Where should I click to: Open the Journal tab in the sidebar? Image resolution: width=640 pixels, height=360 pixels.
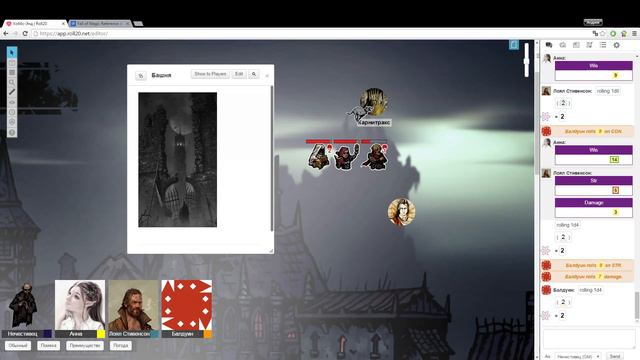576,45
